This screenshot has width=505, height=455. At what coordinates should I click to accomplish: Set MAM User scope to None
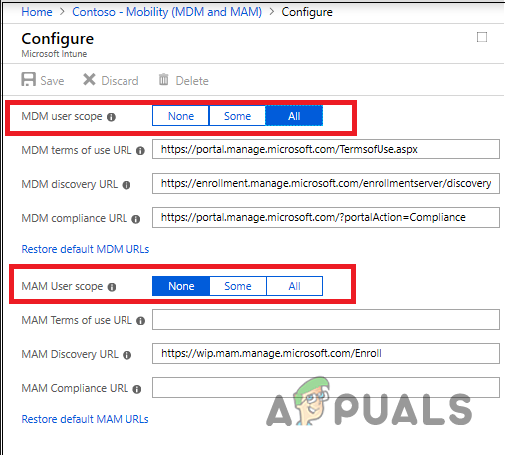181,286
